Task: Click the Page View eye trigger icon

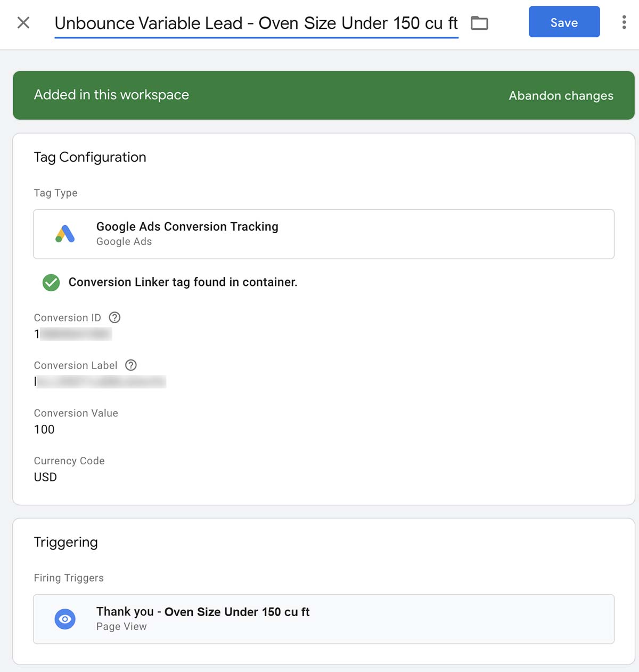Action: pos(65,619)
